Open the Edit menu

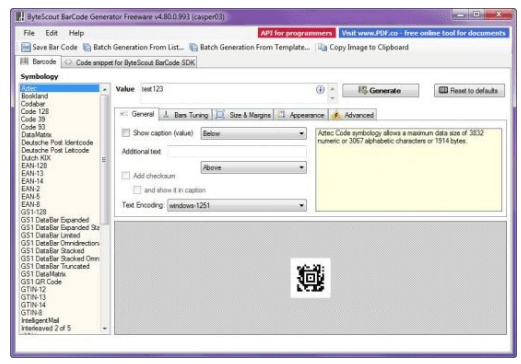tap(52, 33)
